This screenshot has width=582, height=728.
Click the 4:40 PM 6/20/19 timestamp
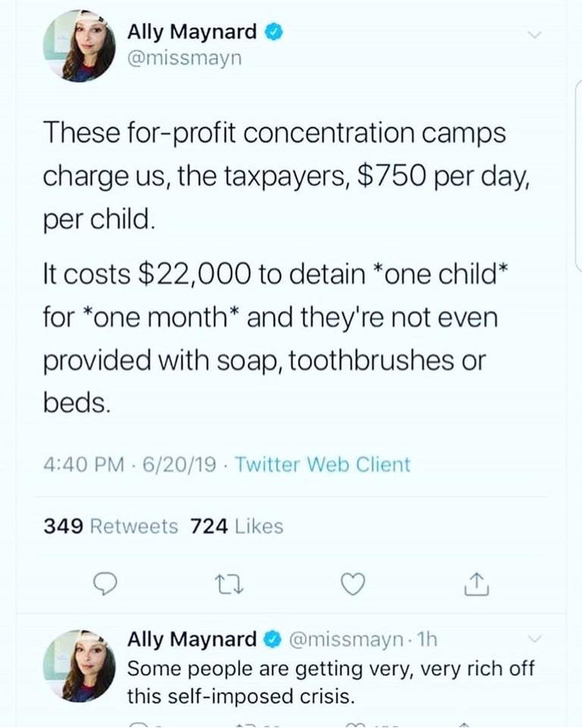[130, 464]
